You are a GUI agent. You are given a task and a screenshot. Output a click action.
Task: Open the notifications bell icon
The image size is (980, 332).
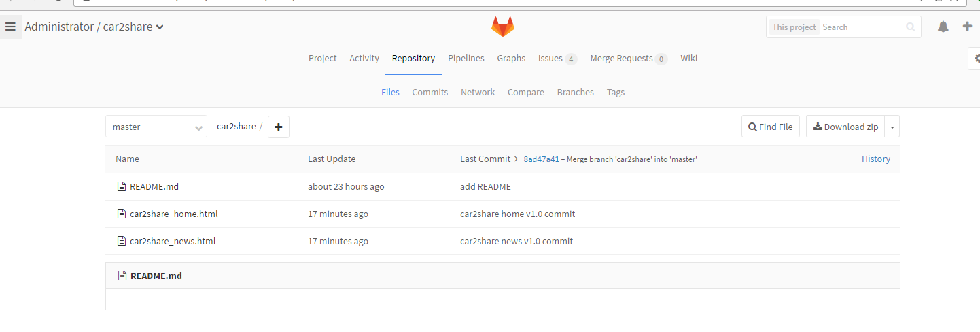coord(943,27)
